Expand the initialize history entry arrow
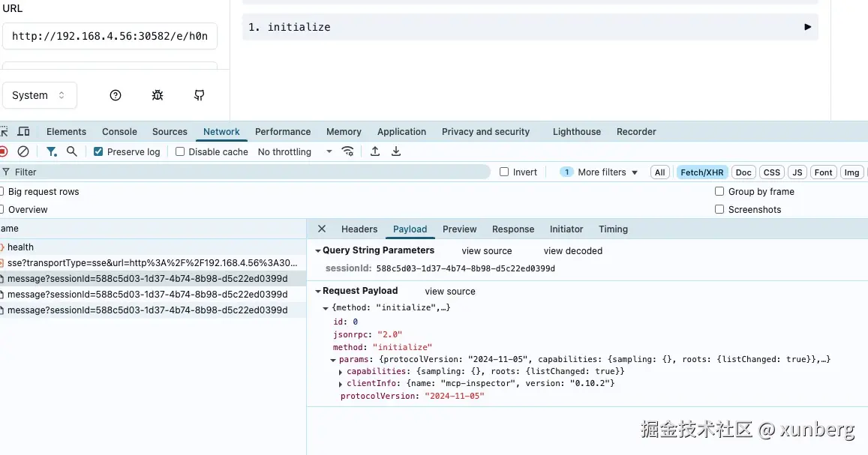868x455 pixels. click(808, 27)
